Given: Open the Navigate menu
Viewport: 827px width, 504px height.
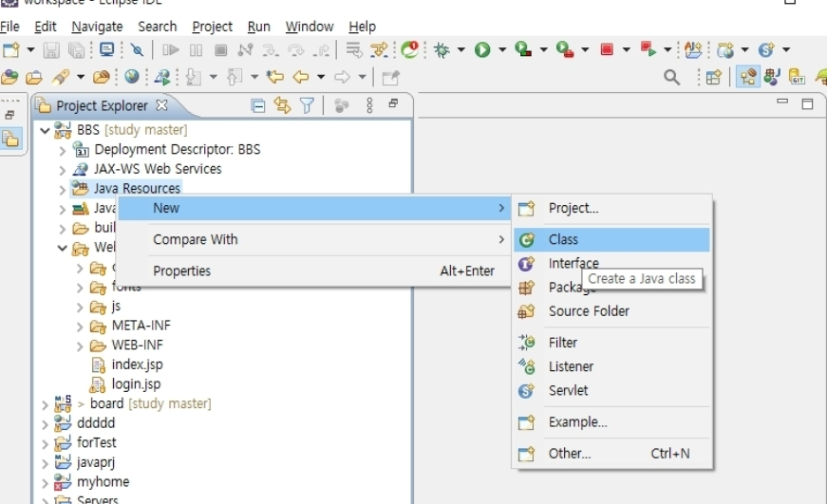Looking at the screenshot, I should [x=97, y=27].
